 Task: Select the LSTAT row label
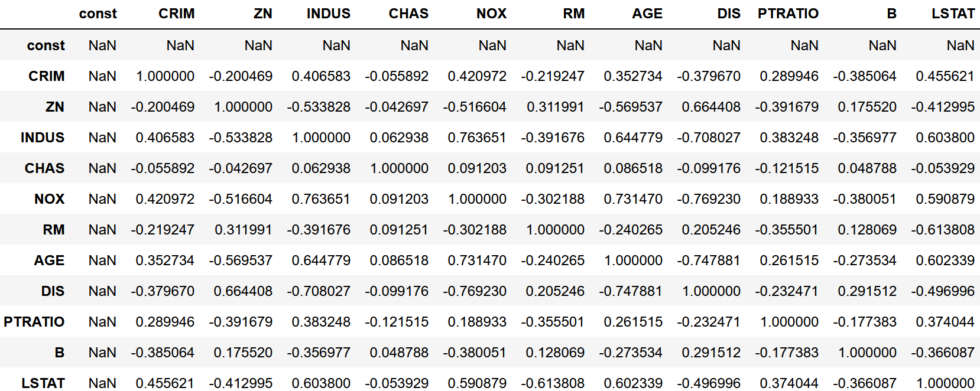click(43, 383)
